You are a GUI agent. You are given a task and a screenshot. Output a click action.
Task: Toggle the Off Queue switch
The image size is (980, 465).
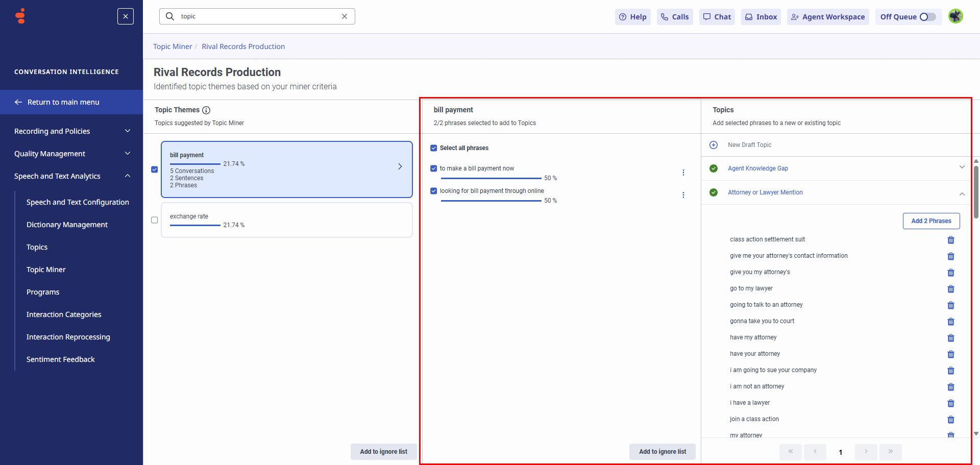point(927,17)
